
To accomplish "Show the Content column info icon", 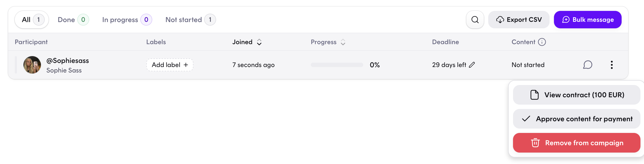I will pyautogui.click(x=542, y=42).
